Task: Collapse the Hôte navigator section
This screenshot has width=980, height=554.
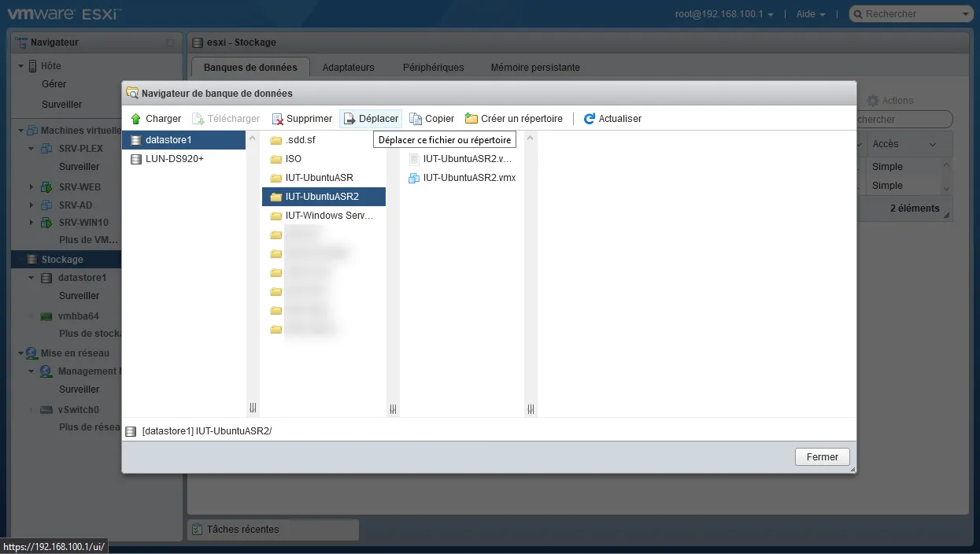Action: (x=21, y=66)
